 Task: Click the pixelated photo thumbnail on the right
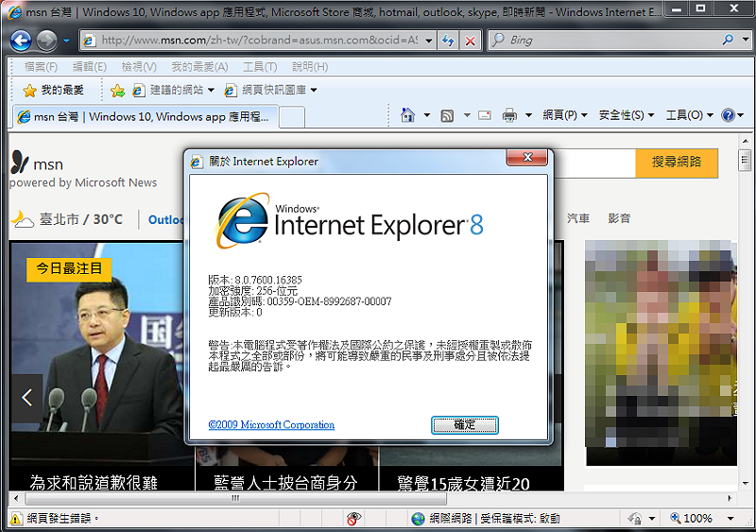tap(661, 352)
